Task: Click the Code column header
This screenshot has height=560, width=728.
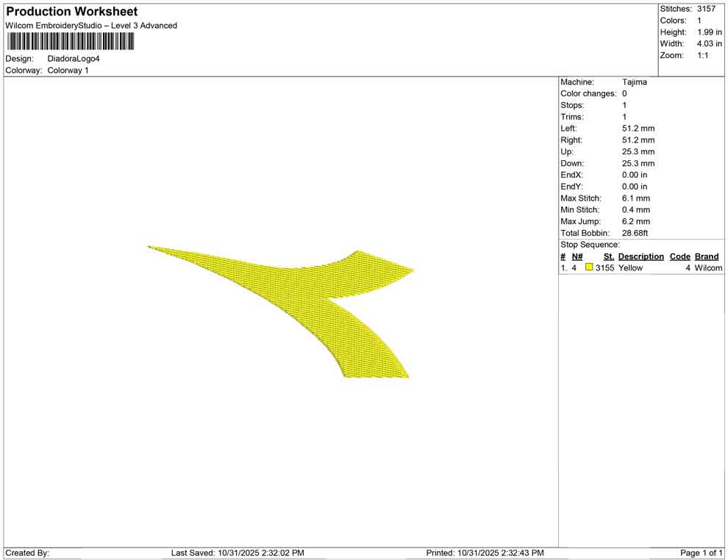Action: pos(679,256)
